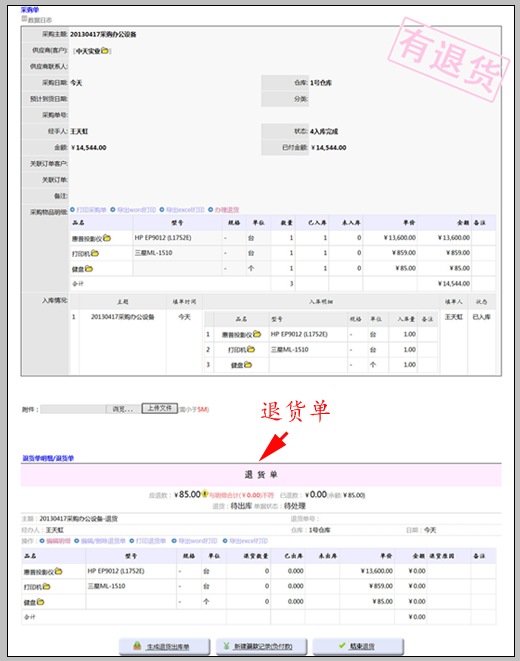This screenshot has height=661, width=520.
Task: Open folder icon next to 键盘 in purchase items
Action: point(88,268)
